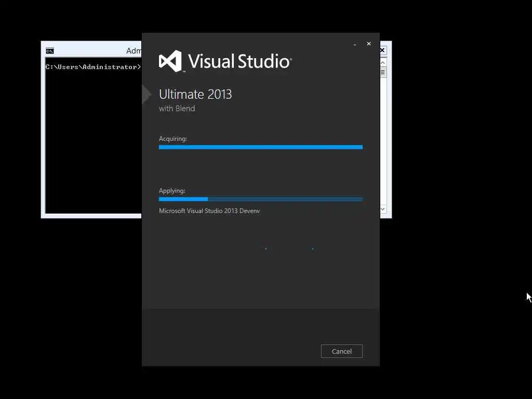This screenshot has width=532, height=399.
Task: Click the 'Acquiring:' label
Action: tap(173, 139)
